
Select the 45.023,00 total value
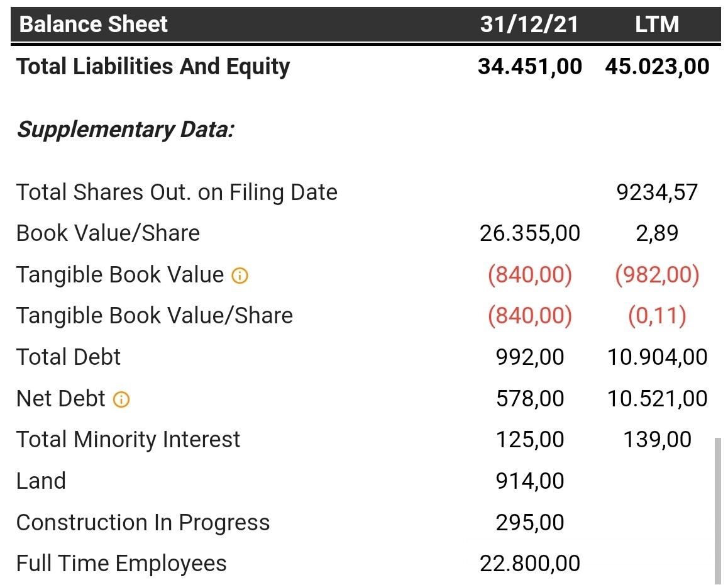click(658, 67)
